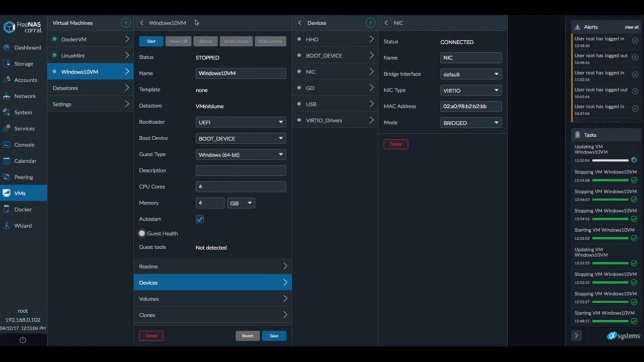The image size is (644, 362).
Task: Open Settings in Virtual Machines panel
Action: (x=91, y=104)
